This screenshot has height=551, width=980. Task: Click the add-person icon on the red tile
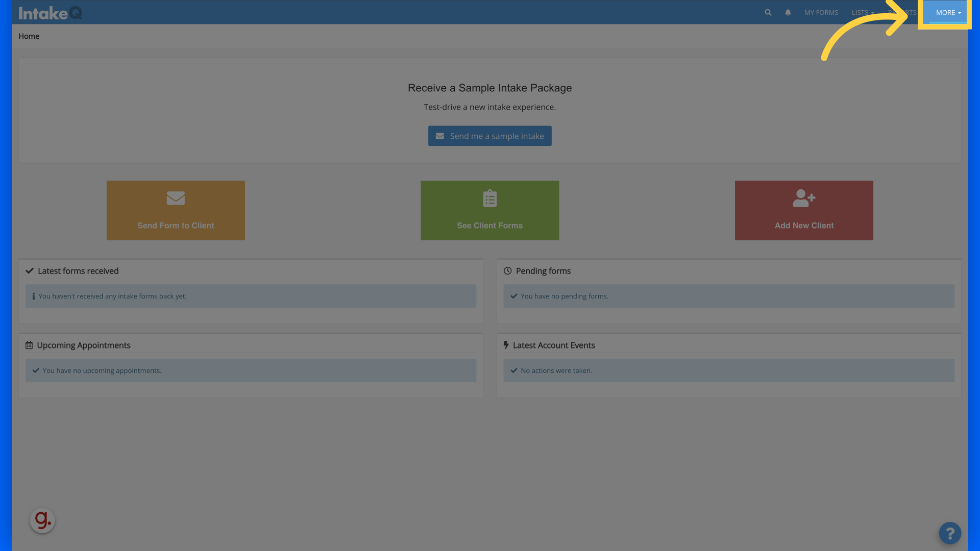point(803,198)
